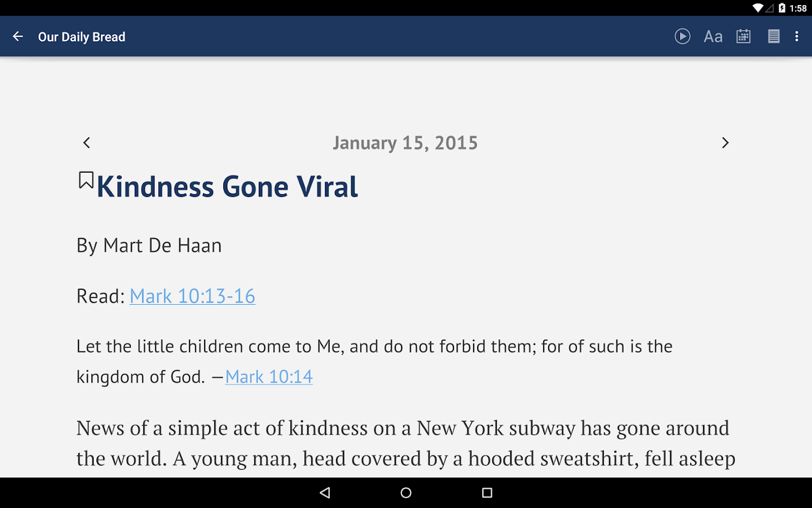This screenshot has width=812, height=508.
Task: Bookmark the Kindness Gone Viral devotional
Action: click(x=86, y=180)
